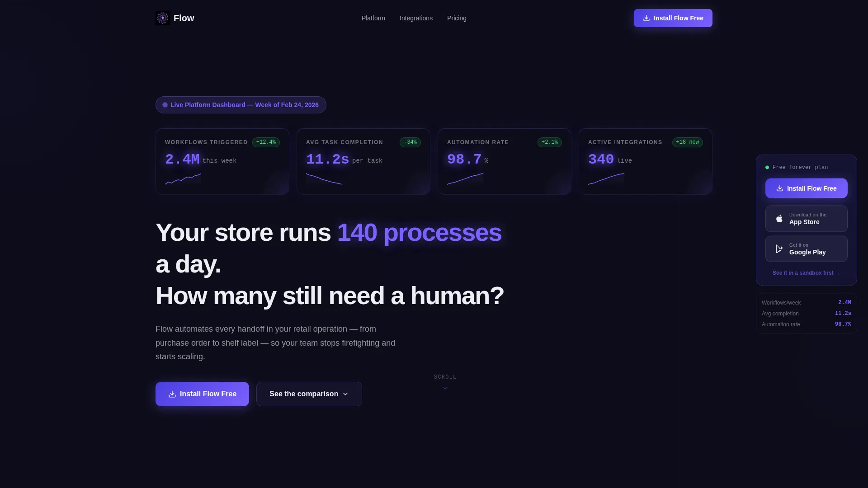Select the Workflows Triggered stat label

[x=206, y=142]
